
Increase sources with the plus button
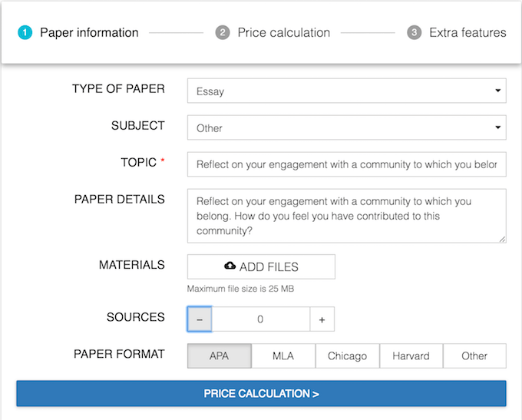coord(322,319)
